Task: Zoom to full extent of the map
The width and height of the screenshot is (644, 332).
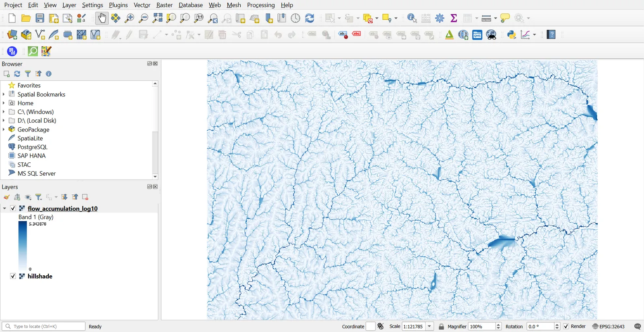Action: 157,18
